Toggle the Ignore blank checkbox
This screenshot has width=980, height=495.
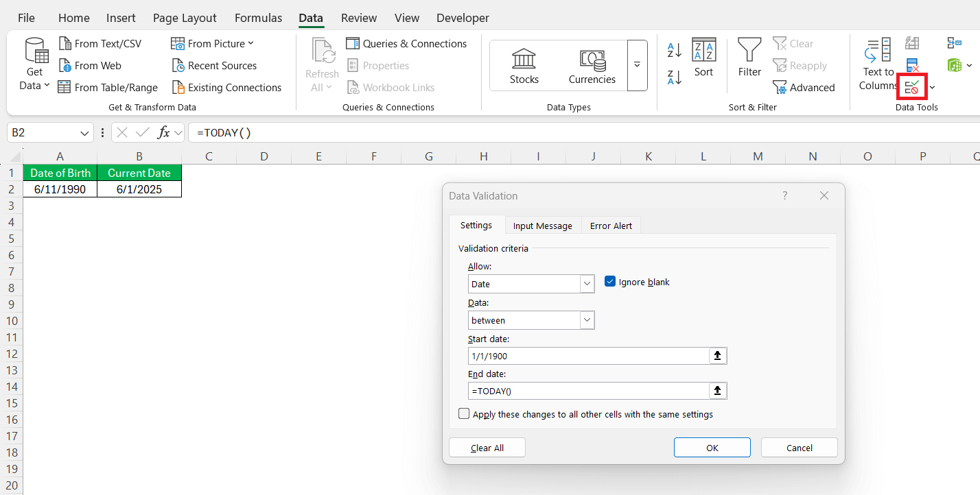(x=610, y=281)
